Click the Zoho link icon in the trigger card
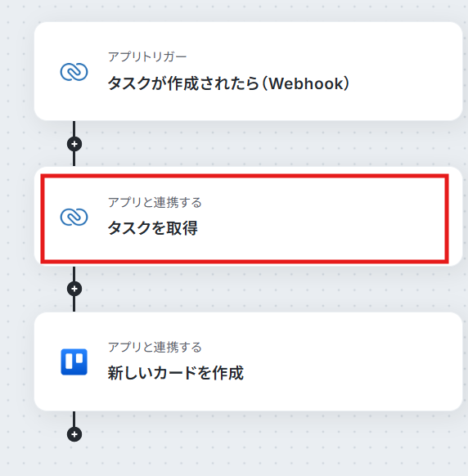This screenshot has width=468, height=476. 74,72
